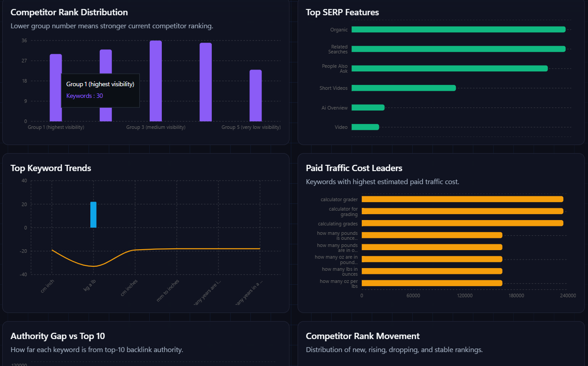The image size is (588, 366).
Task: Click the 'Authority Gap vs Top 10' heading
Action: click(58, 336)
